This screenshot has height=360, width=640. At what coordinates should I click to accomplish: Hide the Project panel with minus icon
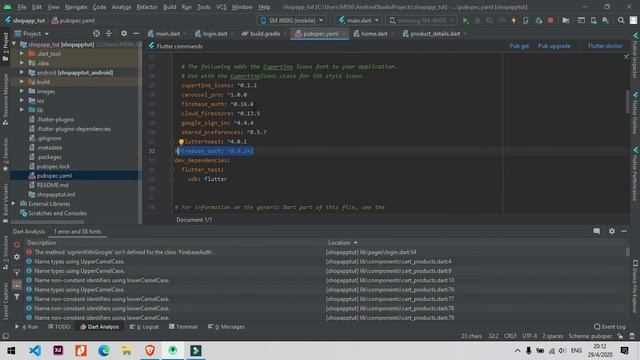pos(136,33)
